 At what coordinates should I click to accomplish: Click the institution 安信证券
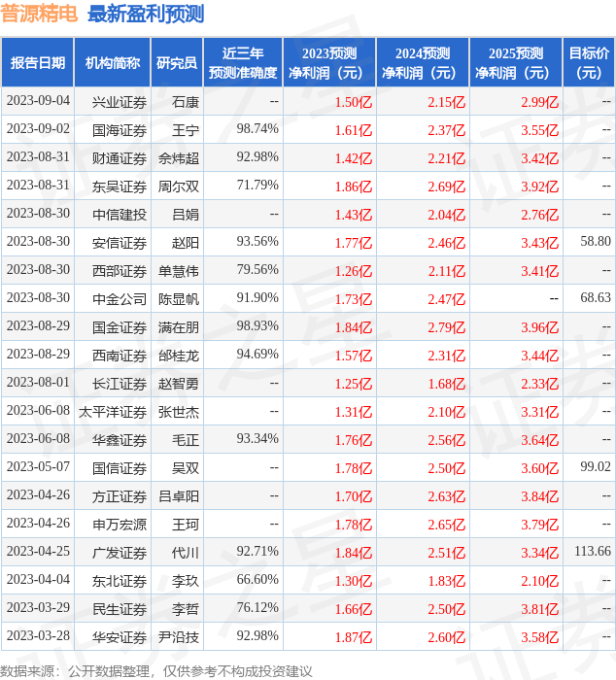coord(120,243)
